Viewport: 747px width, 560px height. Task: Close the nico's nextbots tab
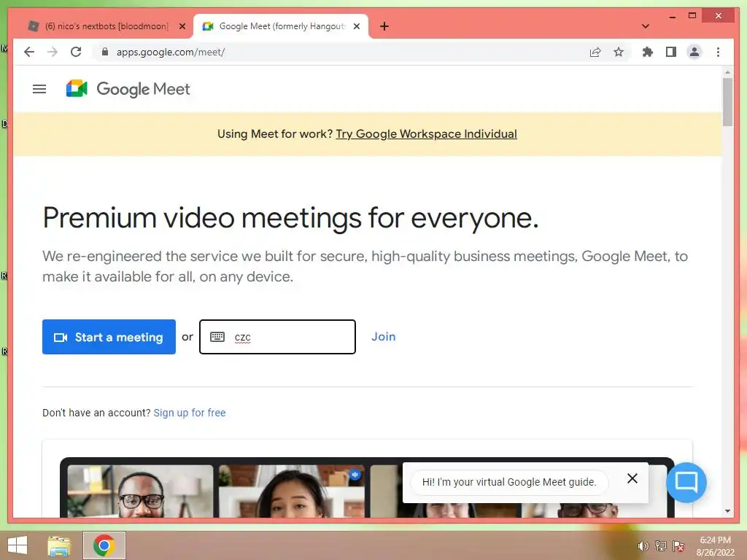182,26
